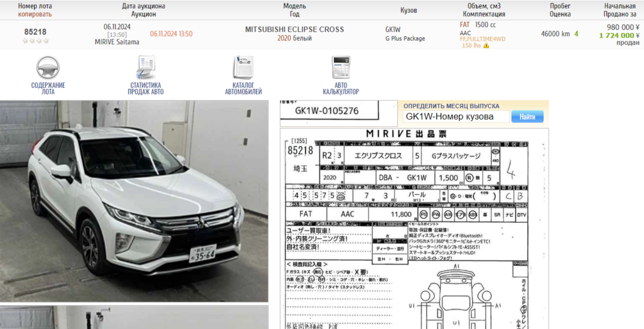The width and height of the screenshot is (644, 329).
Task: Open the Авто калькулятор icon
Action: 341,68
